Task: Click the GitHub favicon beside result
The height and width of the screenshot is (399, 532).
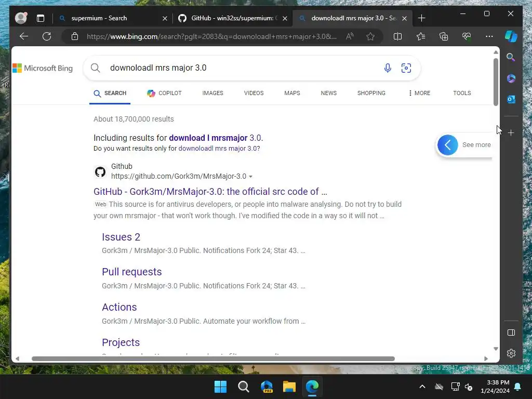Action: [x=100, y=171]
